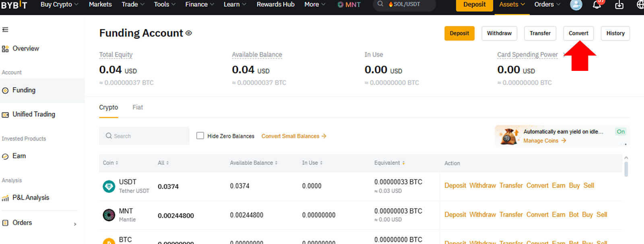This screenshot has height=244, width=644.
Task: Open the top Orders dropdown
Action: point(547,4)
